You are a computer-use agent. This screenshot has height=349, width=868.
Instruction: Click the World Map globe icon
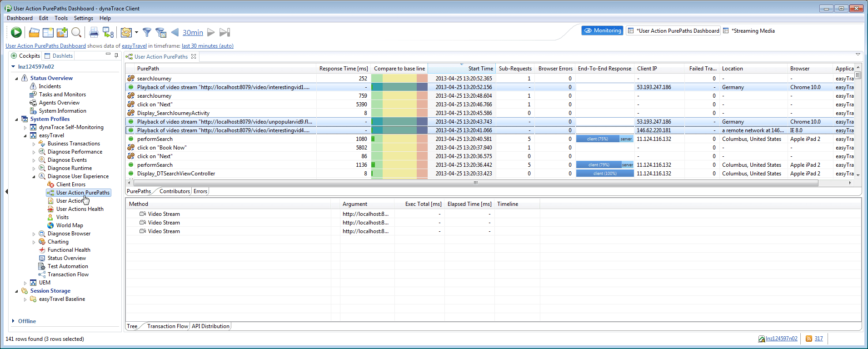click(50, 225)
